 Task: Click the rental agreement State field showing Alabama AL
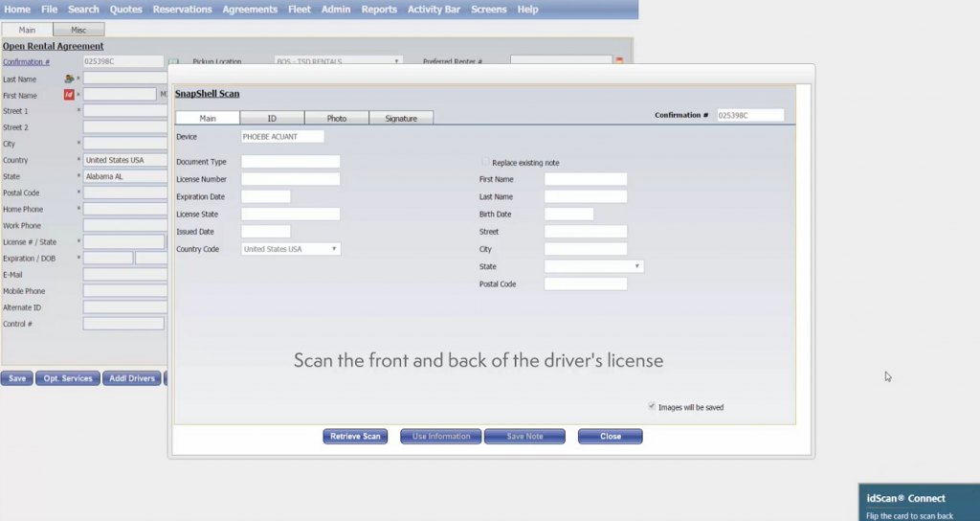coord(125,176)
